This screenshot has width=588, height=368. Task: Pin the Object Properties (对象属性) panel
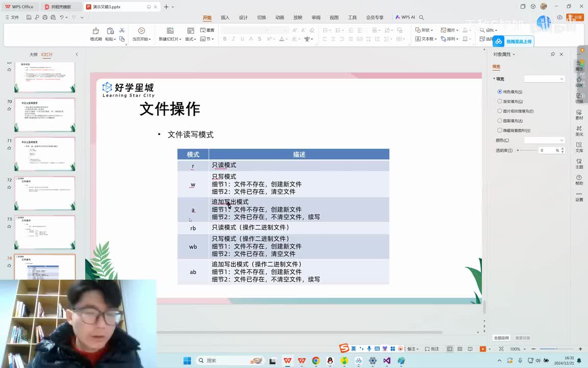click(x=552, y=55)
